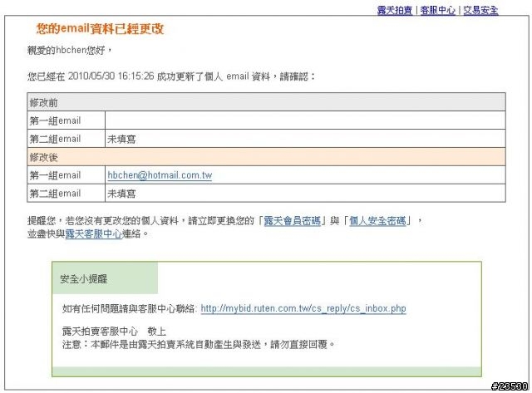The image size is (532, 393).
Task: Click 未填寫 value in the 修改後 section
Action: pyautogui.click(x=121, y=194)
